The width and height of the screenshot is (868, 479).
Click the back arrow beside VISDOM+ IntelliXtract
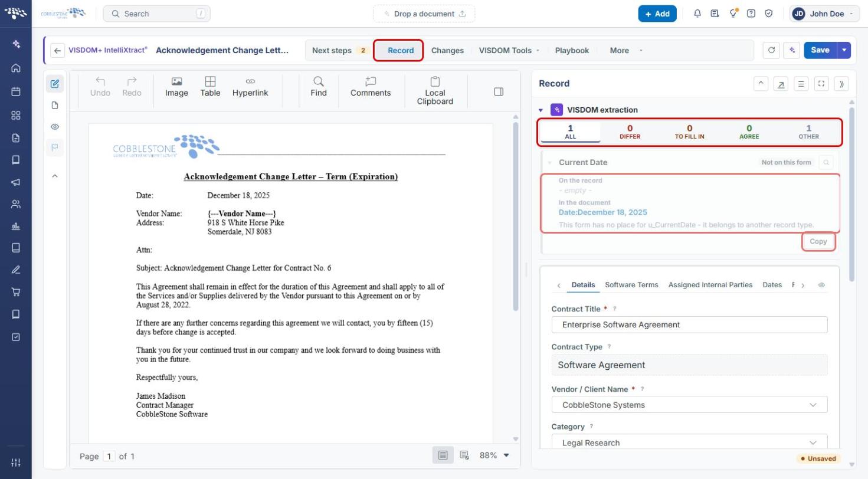[x=57, y=51]
